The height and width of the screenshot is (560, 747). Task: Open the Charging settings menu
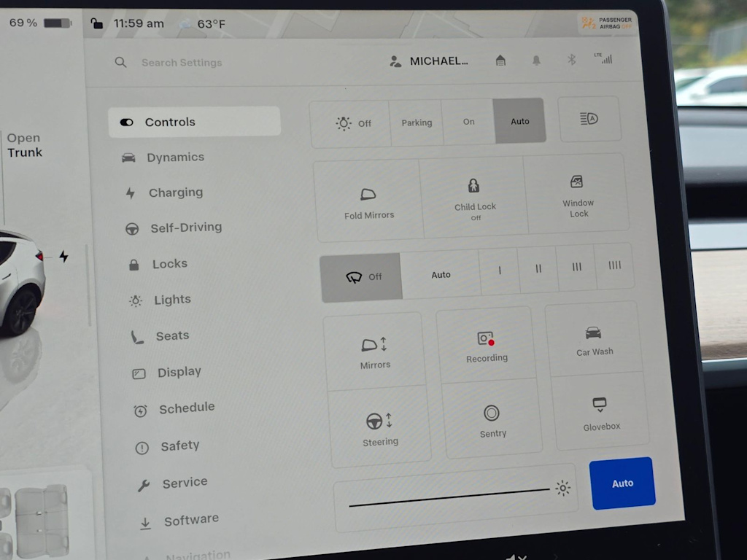click(164, 192)
